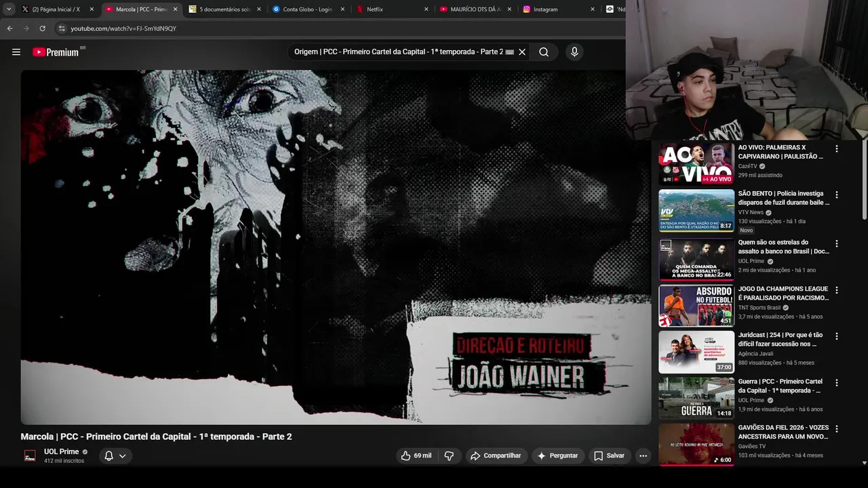Open options menu for Champions League racismo video
Screen dimensions: 868x488
(836, 290)
